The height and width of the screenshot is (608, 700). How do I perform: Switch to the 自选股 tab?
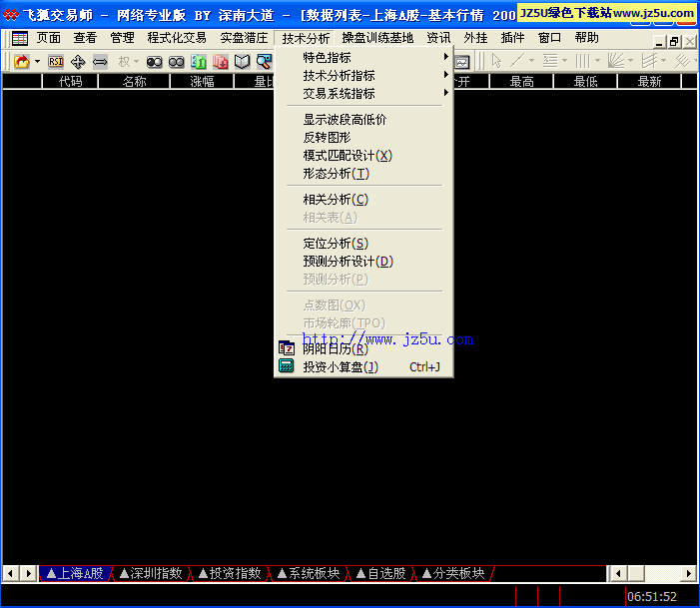(381, 573)
